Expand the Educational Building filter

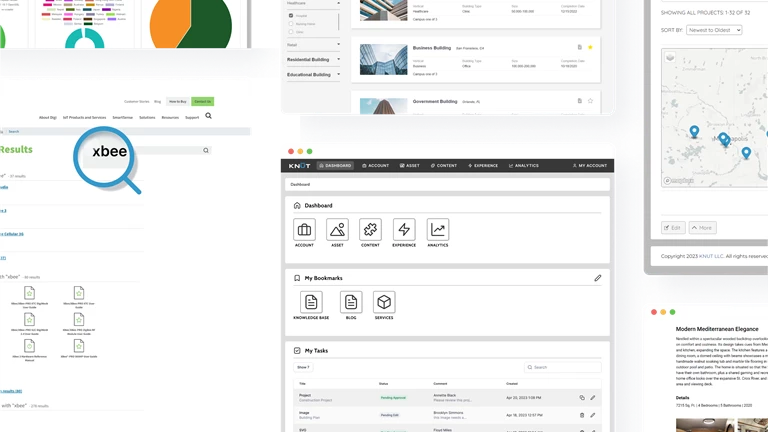[313, 74]
